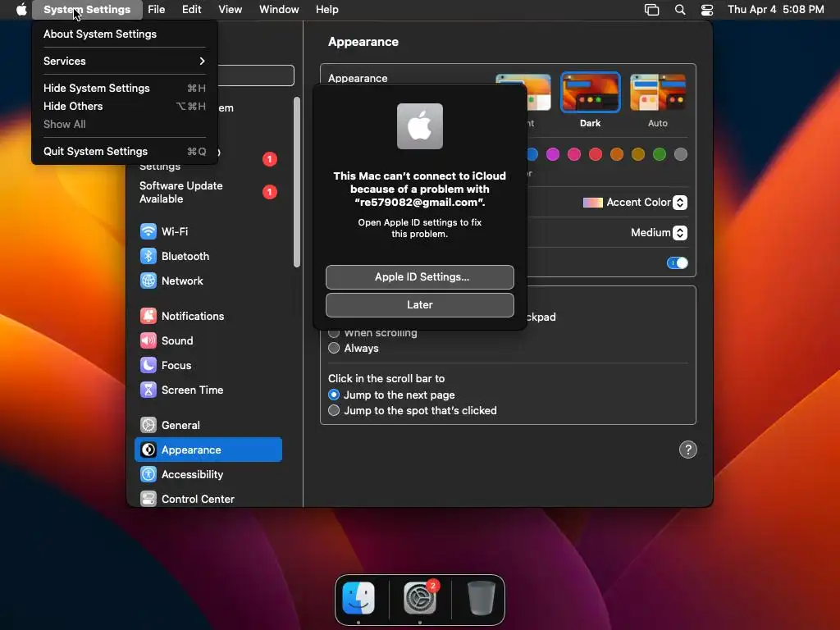Open Wi-Fi settings icon in sidebar

tap(148, 231)
